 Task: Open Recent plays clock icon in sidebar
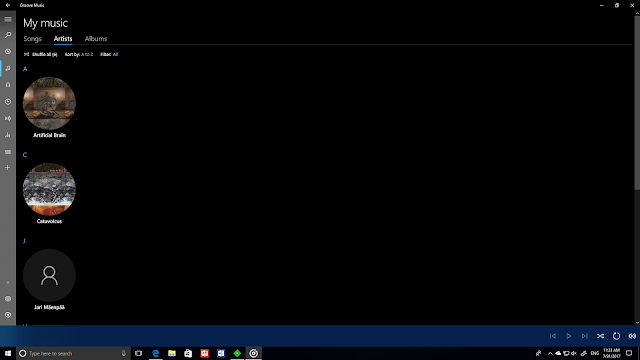coord(8,102)
